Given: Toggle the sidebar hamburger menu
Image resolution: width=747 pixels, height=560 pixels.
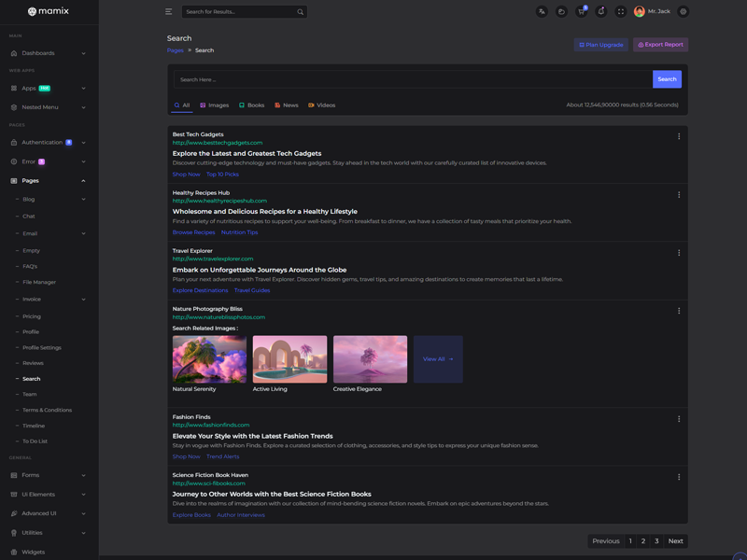Looking at the screenshot, I should click(169, 12).
